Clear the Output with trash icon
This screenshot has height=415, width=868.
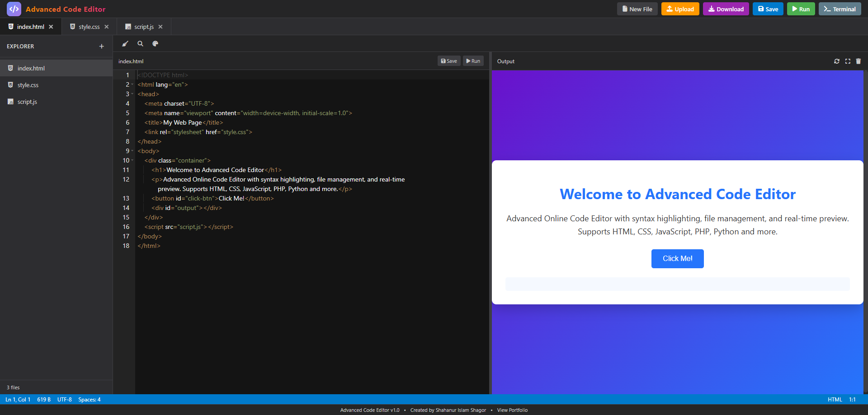(x=858, y=61)
